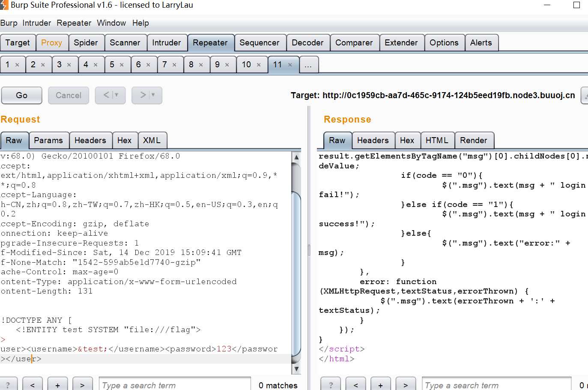This screenshot has height=390, width=588.
Task: Select request Params view tab
Action: pos(48,141)
